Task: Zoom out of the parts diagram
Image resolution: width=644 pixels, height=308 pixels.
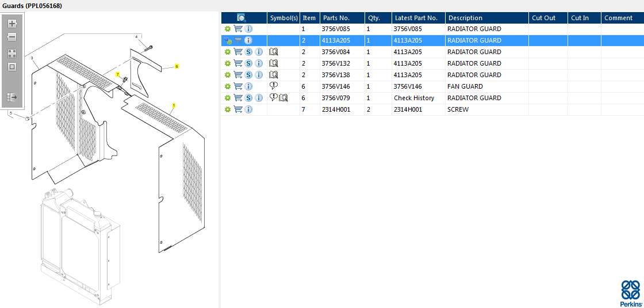Action: click(x=12, y=37)
